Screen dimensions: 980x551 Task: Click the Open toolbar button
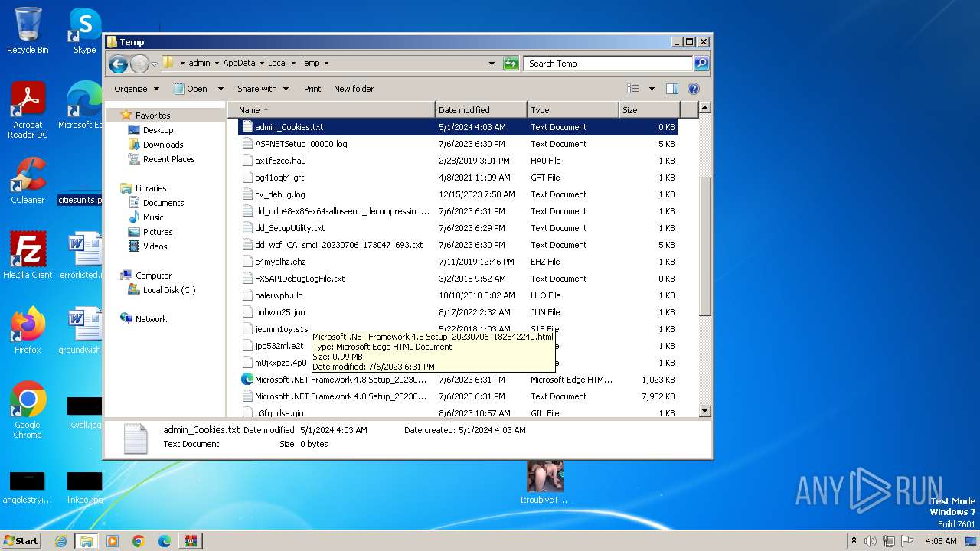coord(191,89)
